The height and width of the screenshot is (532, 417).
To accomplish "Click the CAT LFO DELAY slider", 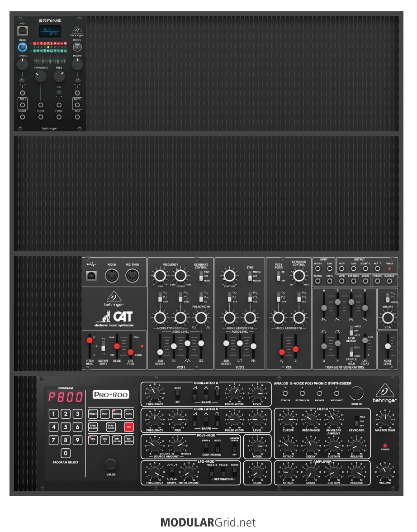I will click(x=365, y=346).
